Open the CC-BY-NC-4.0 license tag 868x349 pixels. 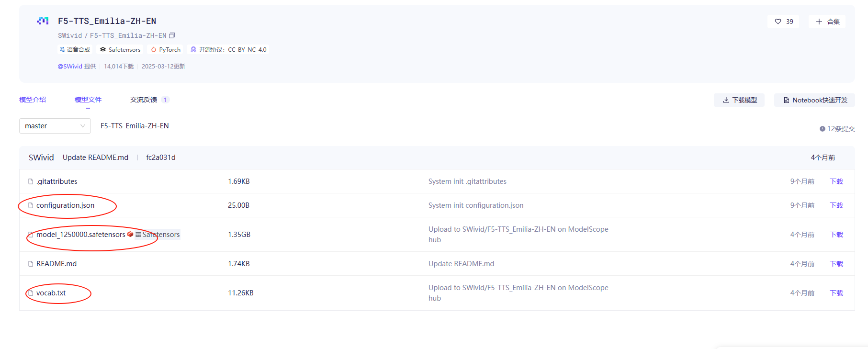[x=228, y=49]
